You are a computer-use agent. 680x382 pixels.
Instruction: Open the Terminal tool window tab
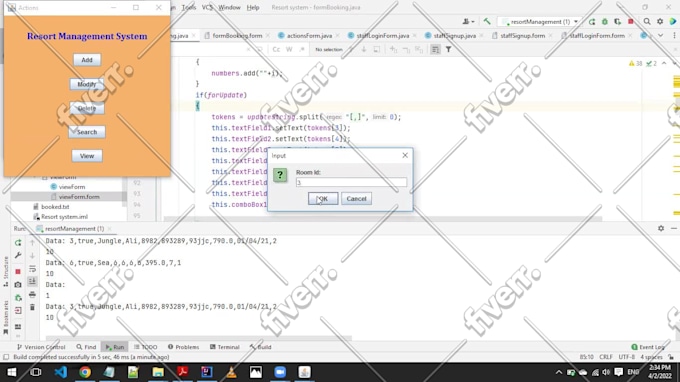(x=225, y=347)
